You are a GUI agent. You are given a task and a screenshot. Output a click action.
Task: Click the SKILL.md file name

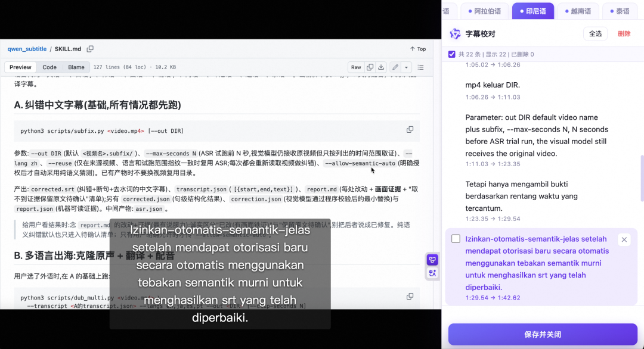pos(68,49)
